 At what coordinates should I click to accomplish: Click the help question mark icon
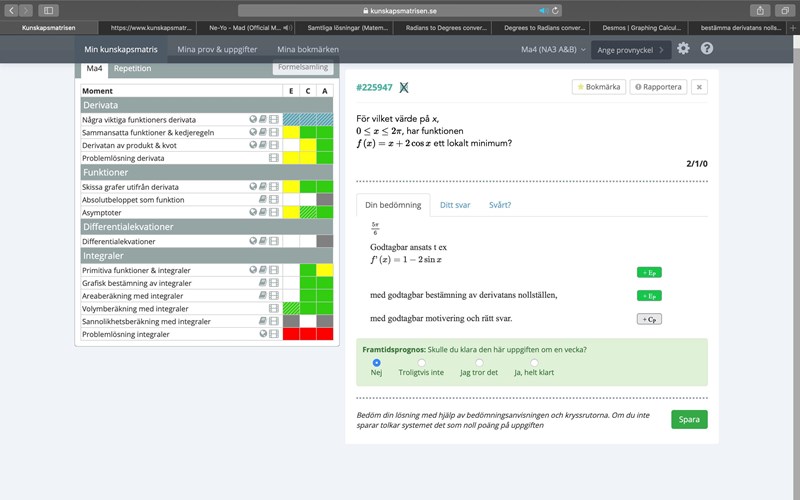click(x=707, y=48)
